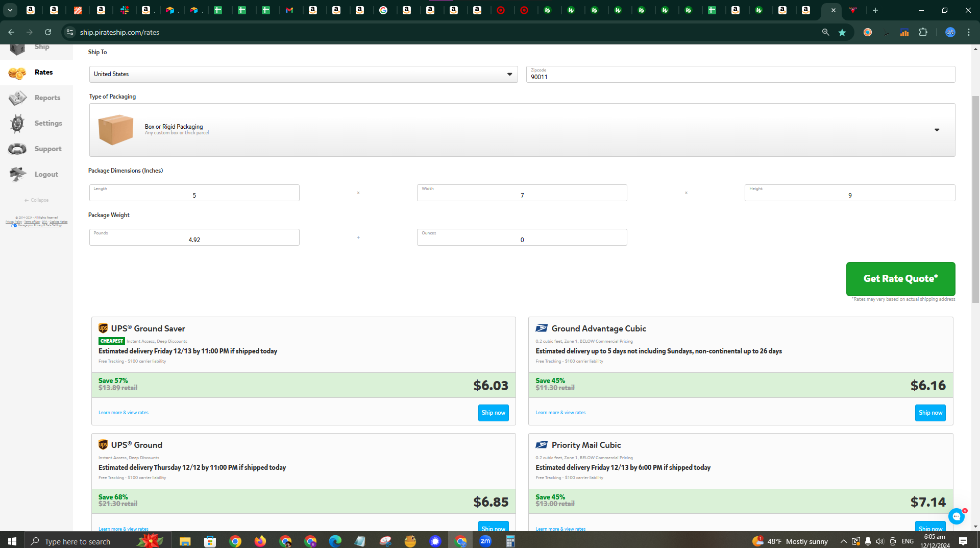Image resolution: width=980 pixels, height=548 pixels.
Task: Launch File Explorer from the taskbar
Action: pos(185,541)
